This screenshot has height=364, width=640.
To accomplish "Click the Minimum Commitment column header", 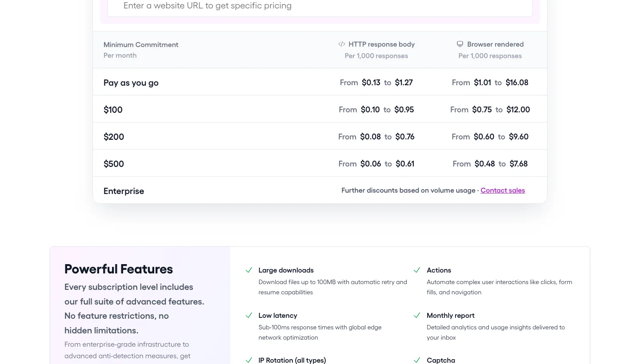I will tap(141, 44).
